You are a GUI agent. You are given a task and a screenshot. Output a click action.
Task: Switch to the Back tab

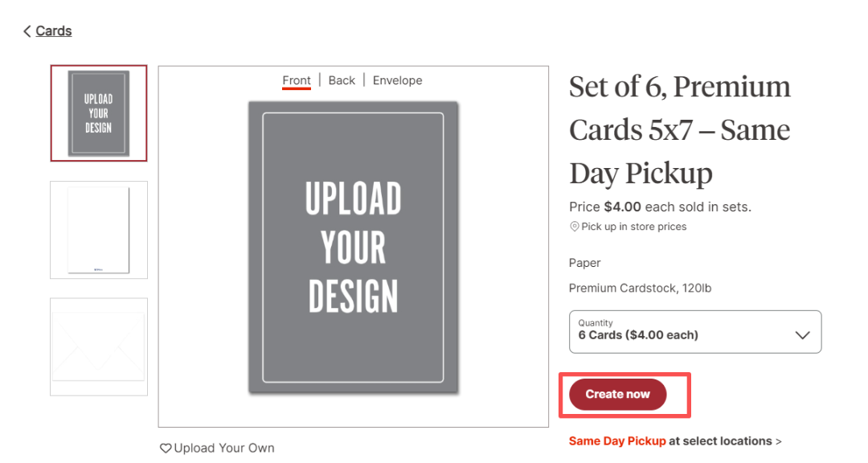coord(342,80)
